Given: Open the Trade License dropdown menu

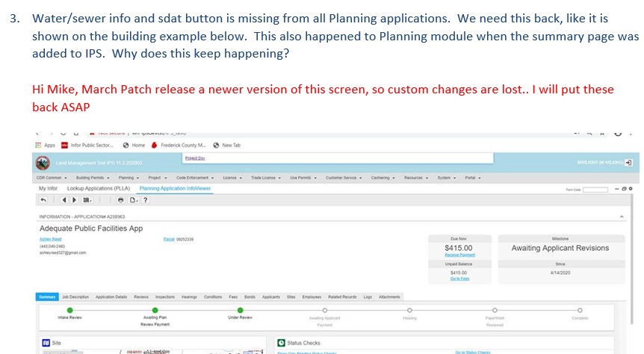Looking at the screenshot, I should pyautogui.click(x=266, y=178).
